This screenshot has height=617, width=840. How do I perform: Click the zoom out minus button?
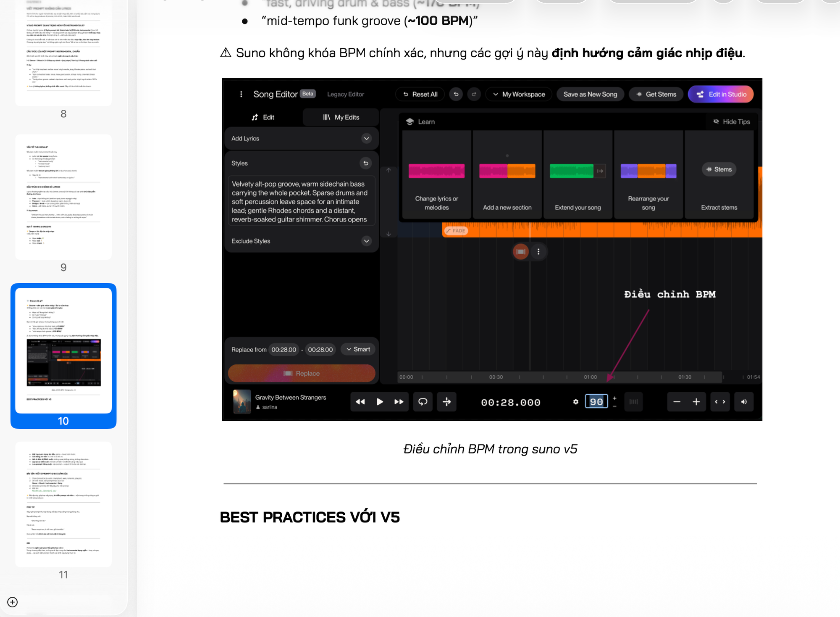point(677,402)
